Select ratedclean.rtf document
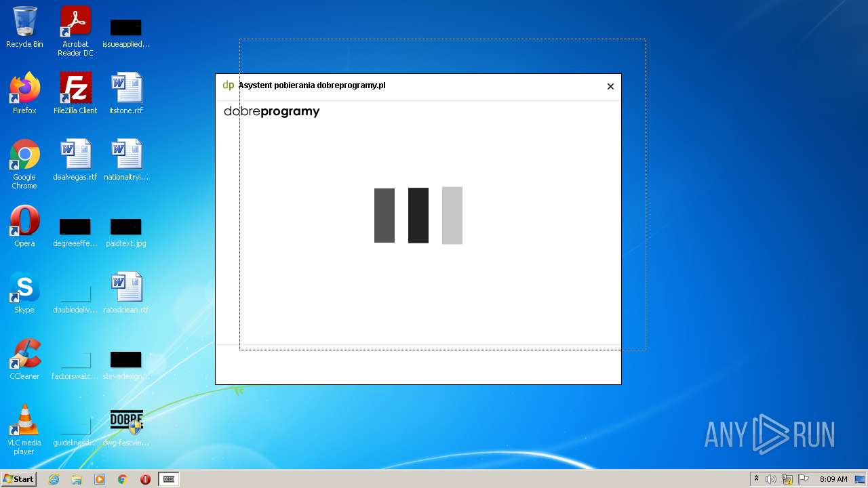The height and width of the screenshot is (488, 868). 126,293
